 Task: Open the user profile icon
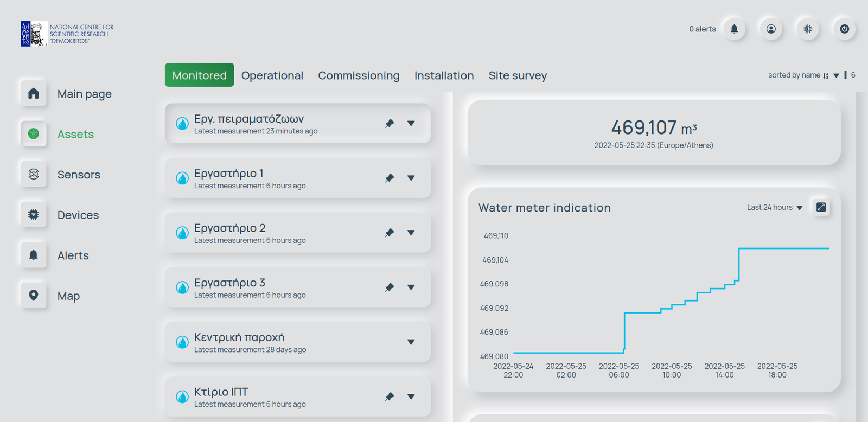[771, 29]
